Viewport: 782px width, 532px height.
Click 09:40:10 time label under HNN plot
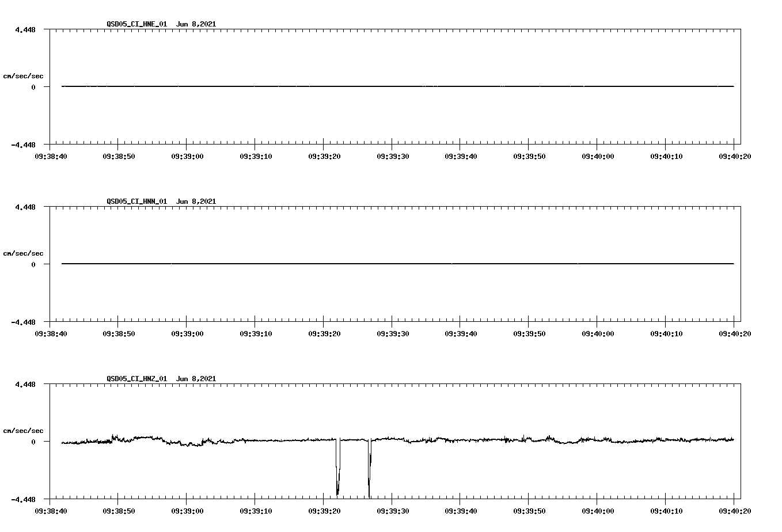[666, 333]
